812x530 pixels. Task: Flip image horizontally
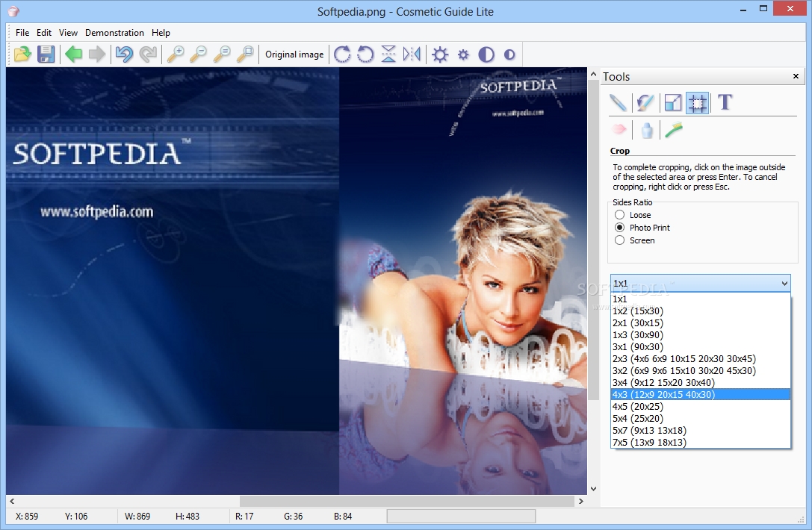pyautogui.click(x=412, y=54)
